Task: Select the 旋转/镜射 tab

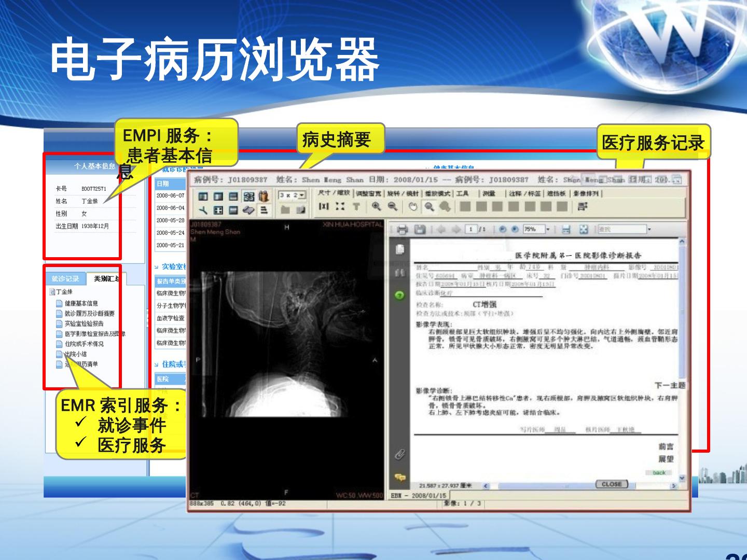Action: tap(403, 193)
